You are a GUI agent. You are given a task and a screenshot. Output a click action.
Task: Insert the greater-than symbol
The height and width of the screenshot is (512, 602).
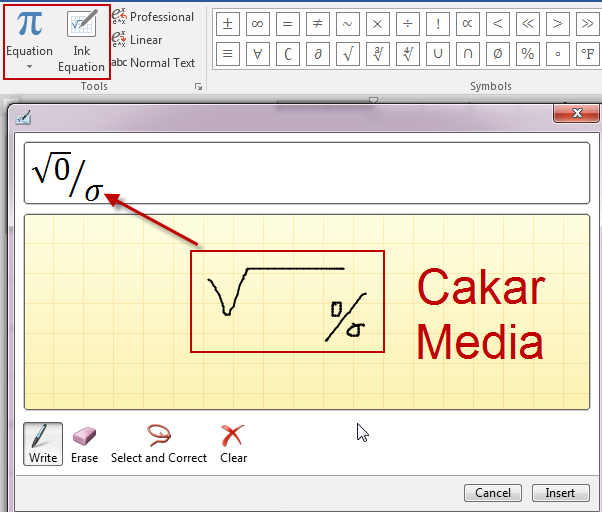point(557,24)
